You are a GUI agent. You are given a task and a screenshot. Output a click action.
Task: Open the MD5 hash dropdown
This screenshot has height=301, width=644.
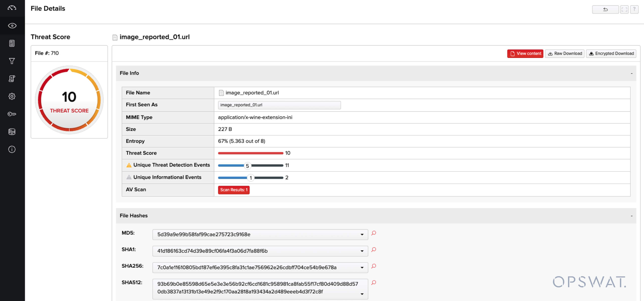[x=362, y=235]
